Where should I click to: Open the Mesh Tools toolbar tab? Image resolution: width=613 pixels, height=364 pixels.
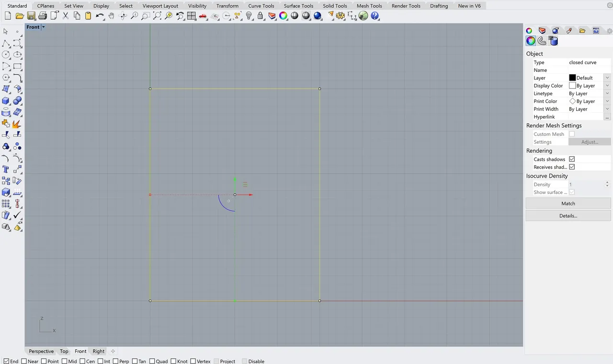[x=369, y=6]
